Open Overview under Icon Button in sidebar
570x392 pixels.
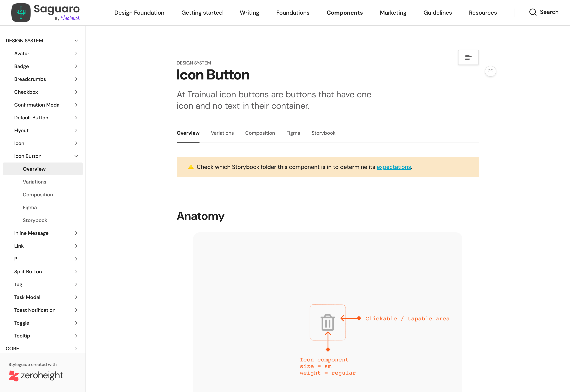[43, 169]
